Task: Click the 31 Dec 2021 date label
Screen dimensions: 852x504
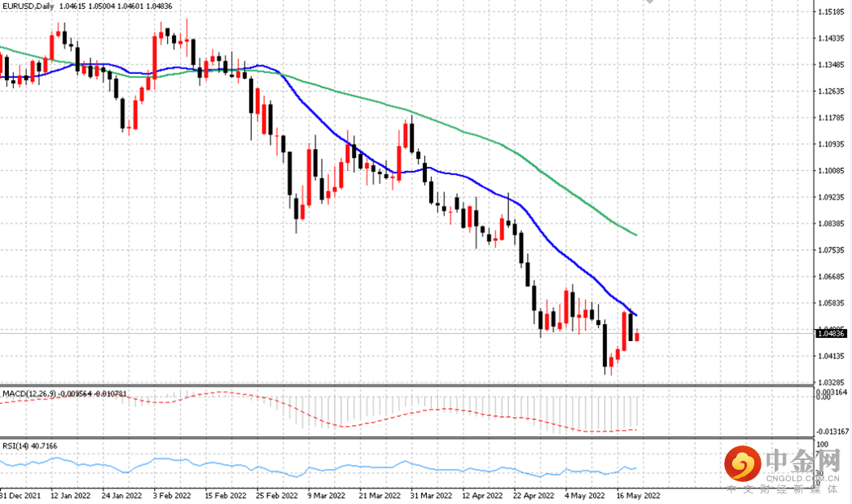Action: coord(20,495)
